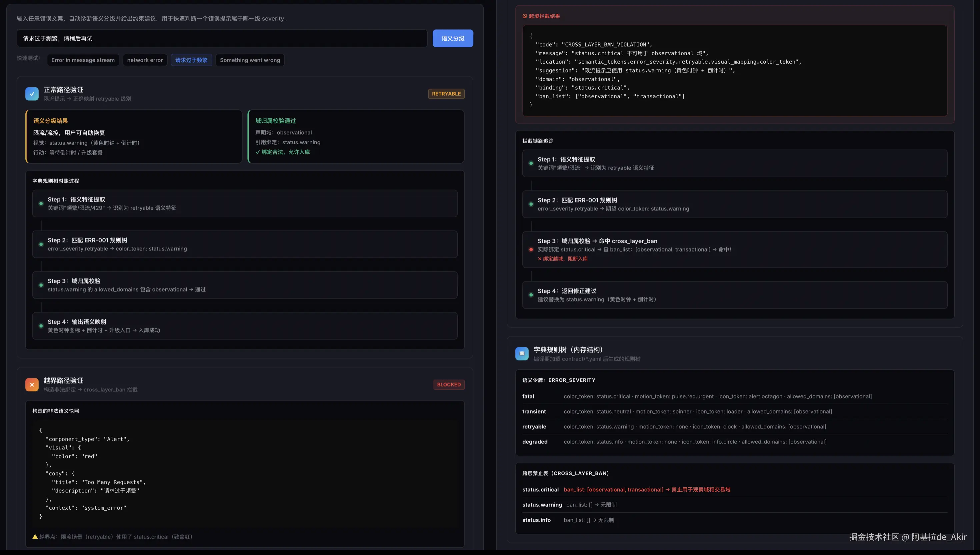The width and height of the screenshot is (980, 555).
Task: Click the 拦截链路追踪 heading
Action: tap(538, 141)
